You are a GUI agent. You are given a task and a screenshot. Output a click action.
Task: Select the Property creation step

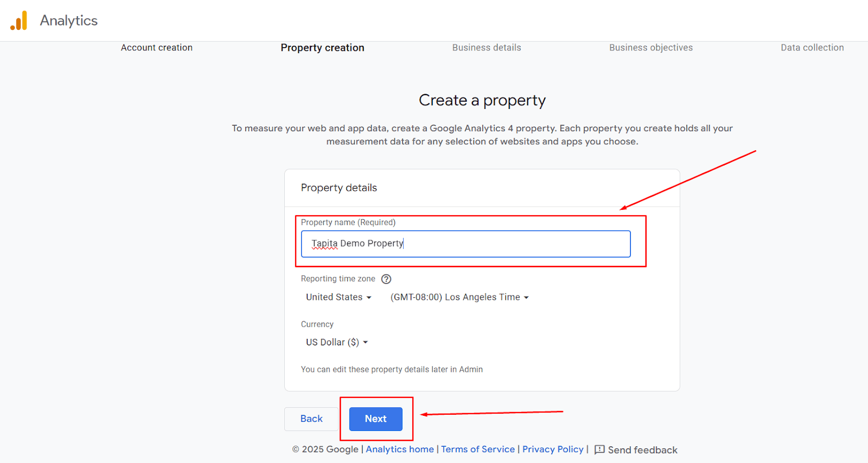[322, 48]
